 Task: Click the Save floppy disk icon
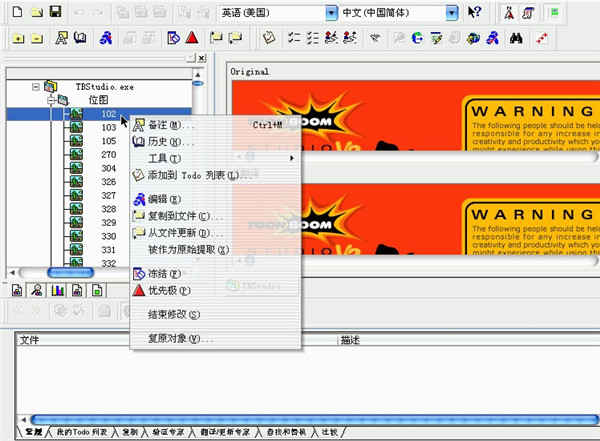(x=55, y=12)
